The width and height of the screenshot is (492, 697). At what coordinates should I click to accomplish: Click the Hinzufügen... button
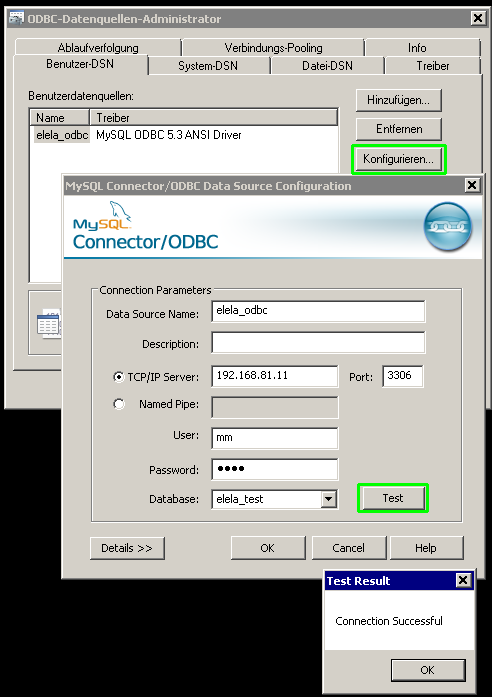tap(399, 100)
